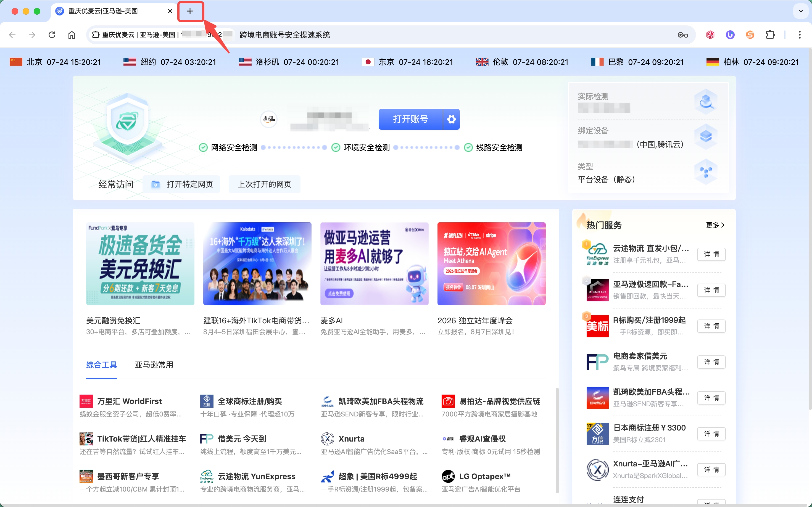Click the 伦敦 time entry
The height and width of the screenshot is (507, 812).
pos(522,62)
